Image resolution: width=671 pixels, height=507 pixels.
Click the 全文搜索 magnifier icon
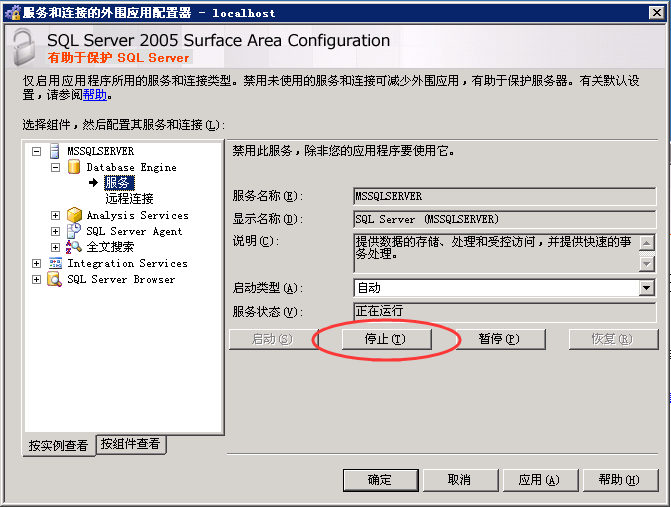(x=74, y=247)
